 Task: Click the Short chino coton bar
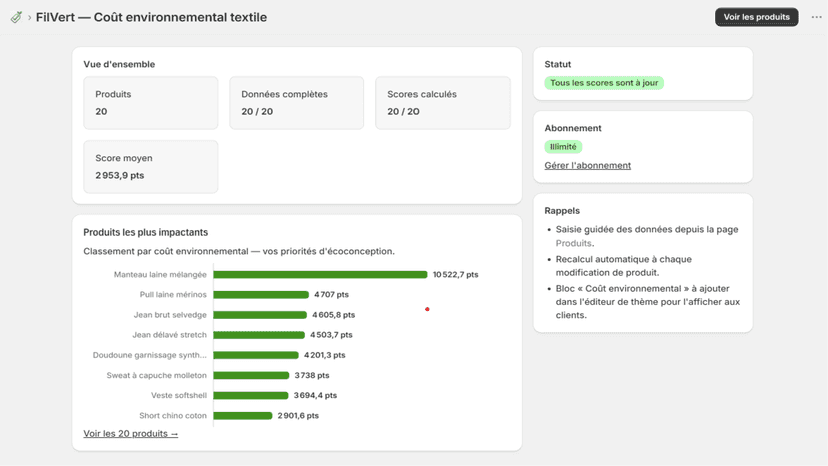point(242,416)
